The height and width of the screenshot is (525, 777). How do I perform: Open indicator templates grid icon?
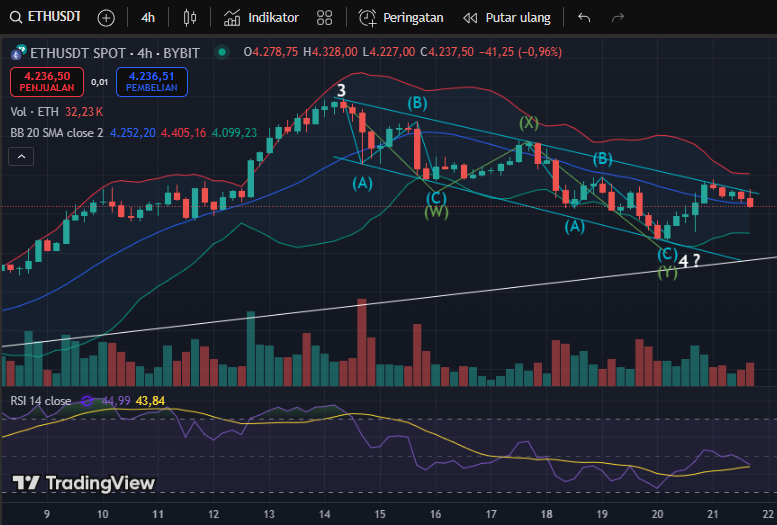(x=325, y=18)
